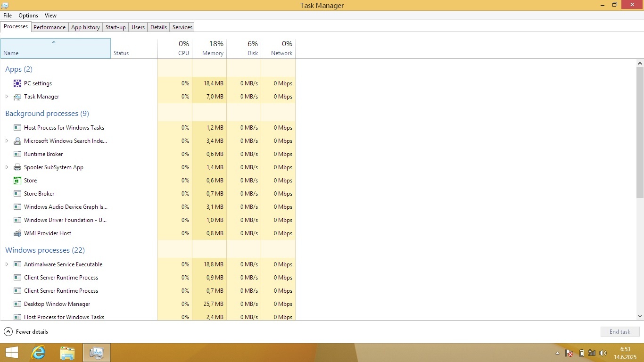644x362 pixels.
Task: Open the Options menu
Action: click(x=28, y=16)
